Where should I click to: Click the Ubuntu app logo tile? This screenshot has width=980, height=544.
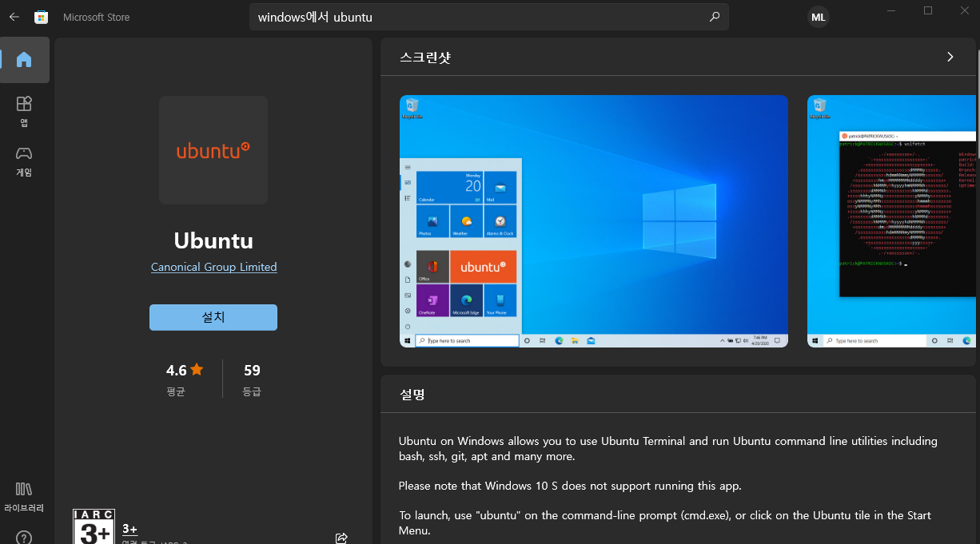[x=213, y=150]
